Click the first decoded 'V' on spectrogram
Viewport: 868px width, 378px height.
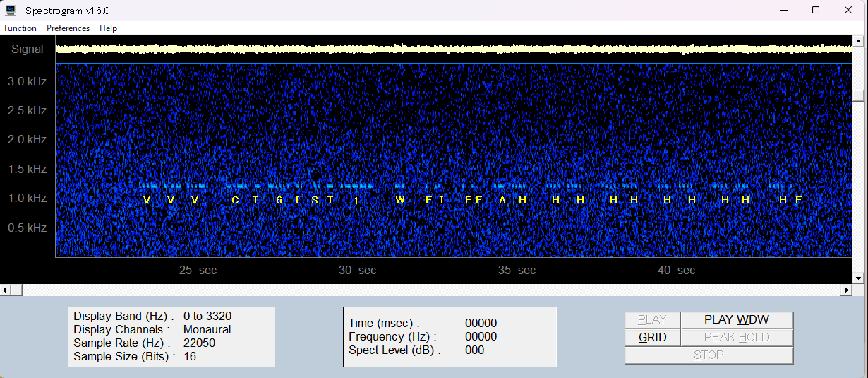(147, 200)
